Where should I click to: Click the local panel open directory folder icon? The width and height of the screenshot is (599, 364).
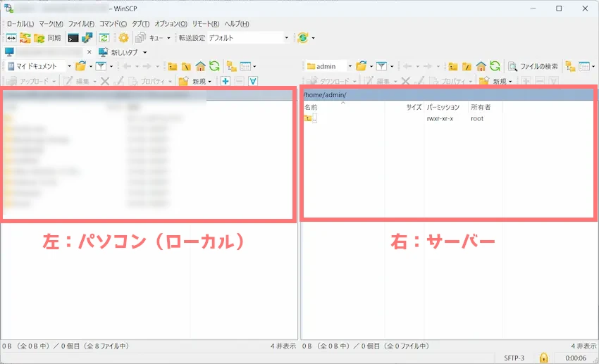point(80,66)
